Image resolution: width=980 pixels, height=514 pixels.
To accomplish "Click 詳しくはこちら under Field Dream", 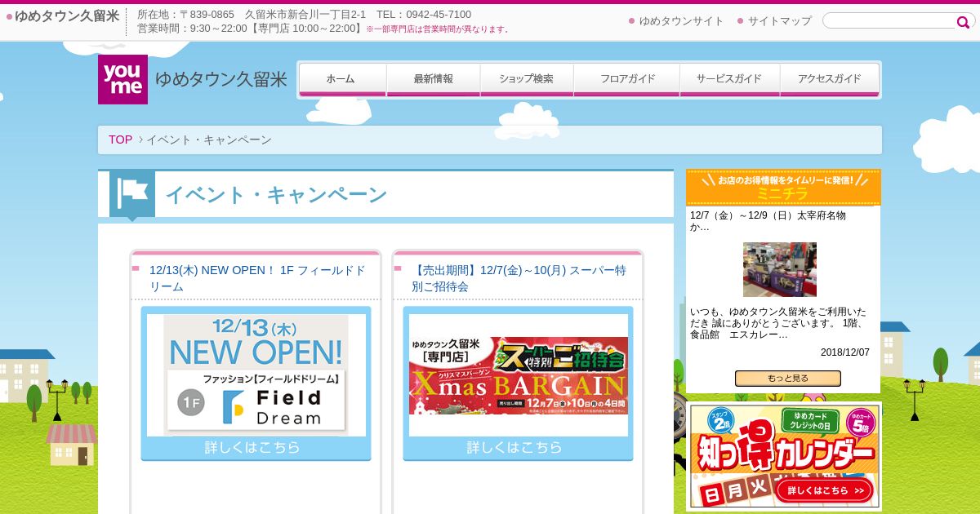I will pos(252,447).
